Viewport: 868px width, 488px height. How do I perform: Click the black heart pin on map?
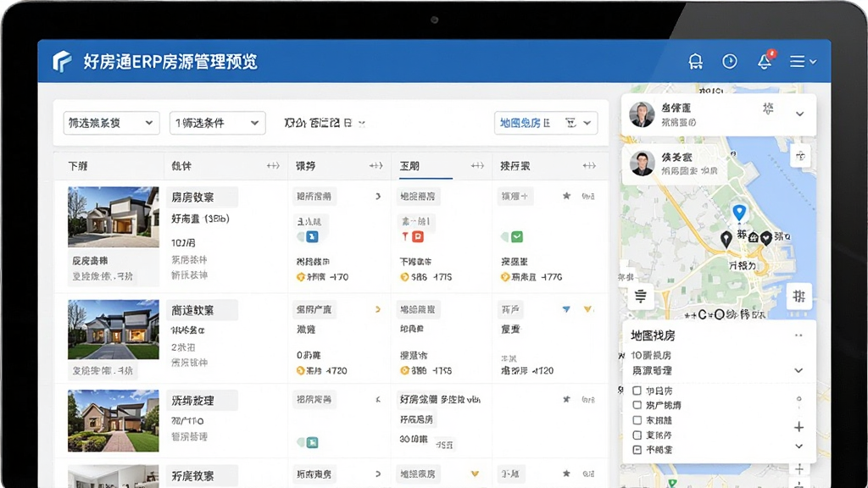coord(766,238)
